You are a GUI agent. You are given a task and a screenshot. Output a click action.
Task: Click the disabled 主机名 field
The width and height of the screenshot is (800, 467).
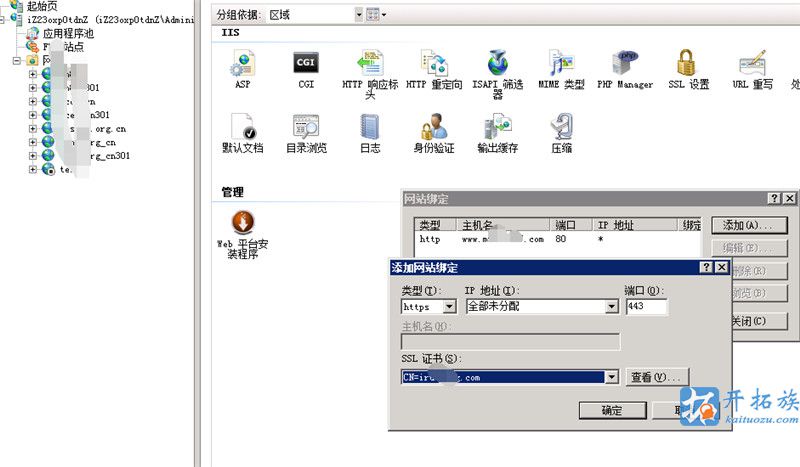511,341
